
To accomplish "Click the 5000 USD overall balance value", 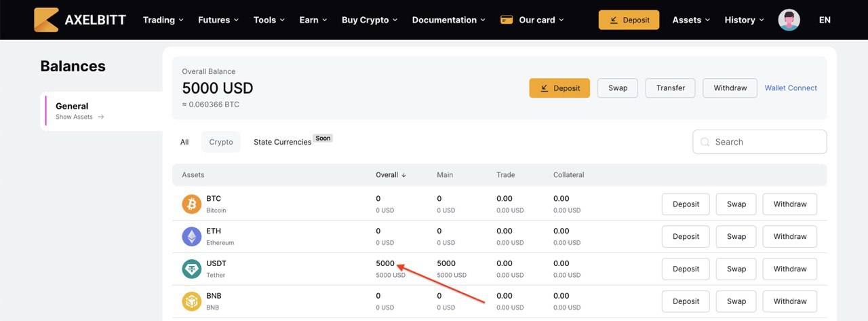I will tap(218, 88).
